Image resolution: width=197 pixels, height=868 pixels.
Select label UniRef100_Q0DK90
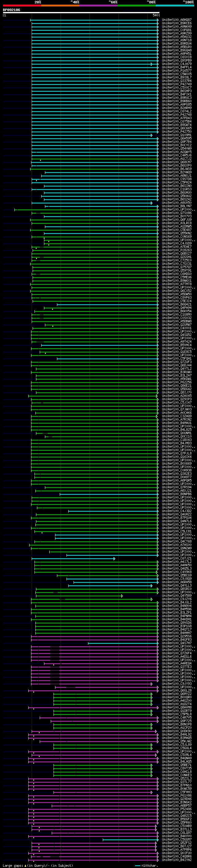[x=177, y=731]
